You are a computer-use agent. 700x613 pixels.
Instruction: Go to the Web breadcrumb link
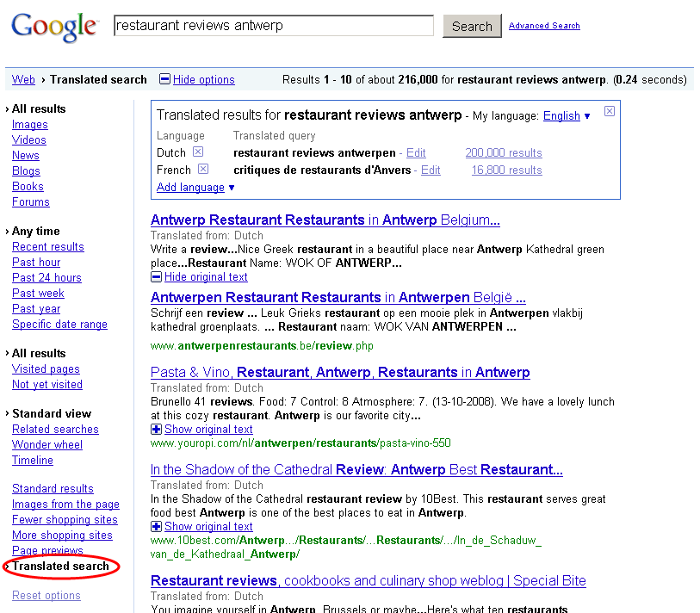pyautogui.click(x=23, y=79)
